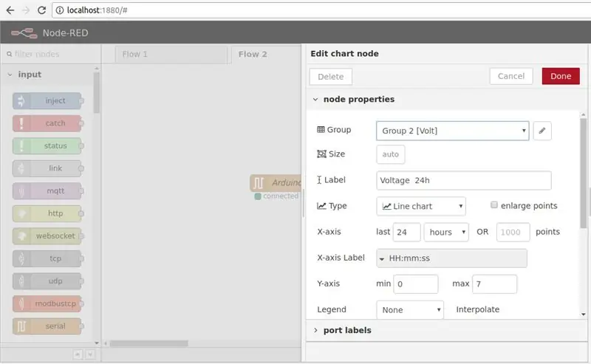The height and width of the screenshot is (364, 591).
Task: Select the serial node in palette
Action: [47, 326]
